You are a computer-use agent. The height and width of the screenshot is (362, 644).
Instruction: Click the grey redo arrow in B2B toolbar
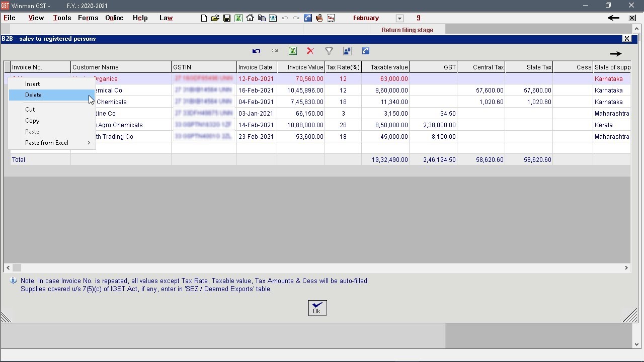pos(275,51)
